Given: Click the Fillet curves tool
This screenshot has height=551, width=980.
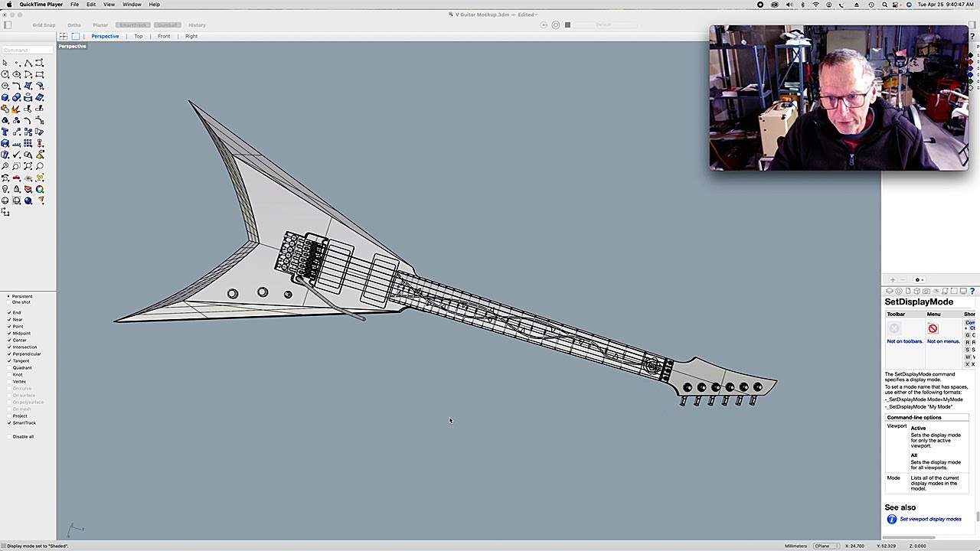Looking at the screenshot, I should tap(16, 85).
